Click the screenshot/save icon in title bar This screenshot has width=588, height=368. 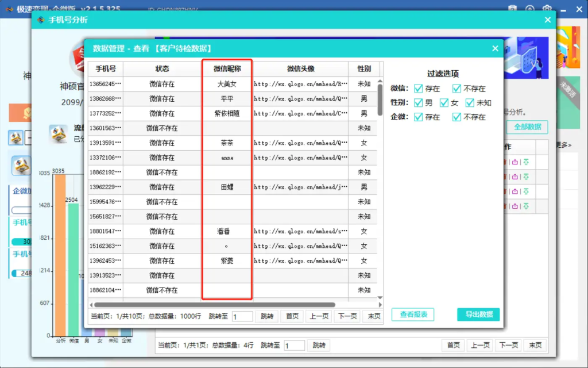tap(513, 8)
